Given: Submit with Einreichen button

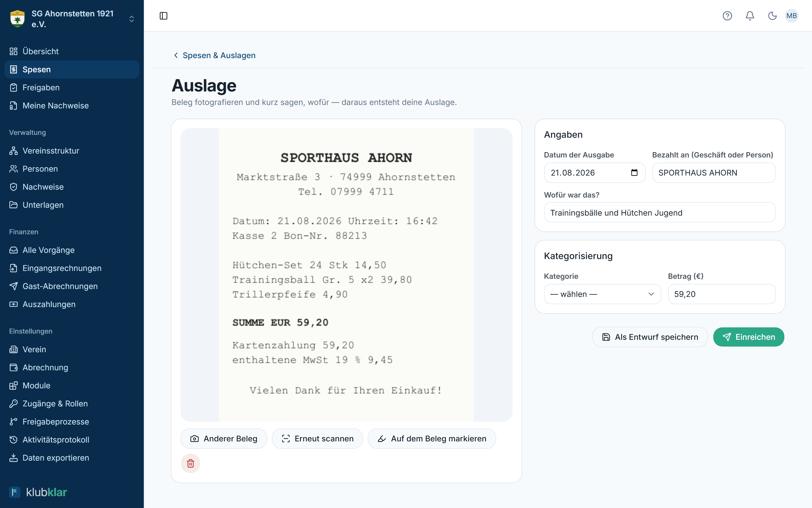Looking at the screenshot, I should pos(749,337).
